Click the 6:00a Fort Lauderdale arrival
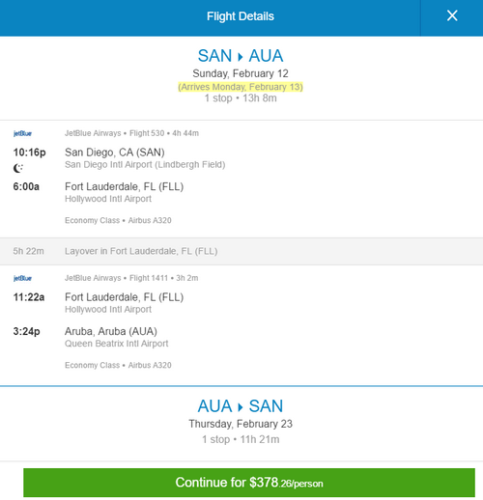Screen dimensions: 483x500 click(x=26, y=186)
